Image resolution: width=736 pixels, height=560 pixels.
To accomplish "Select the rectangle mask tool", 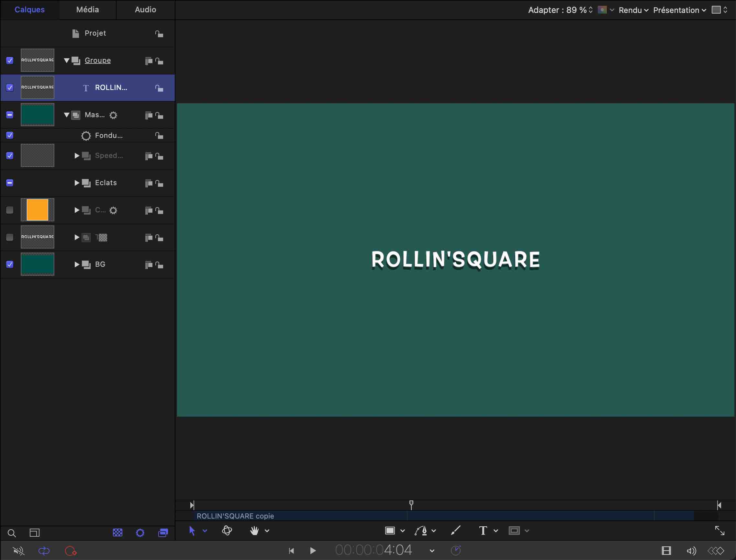I will (514, 531).
